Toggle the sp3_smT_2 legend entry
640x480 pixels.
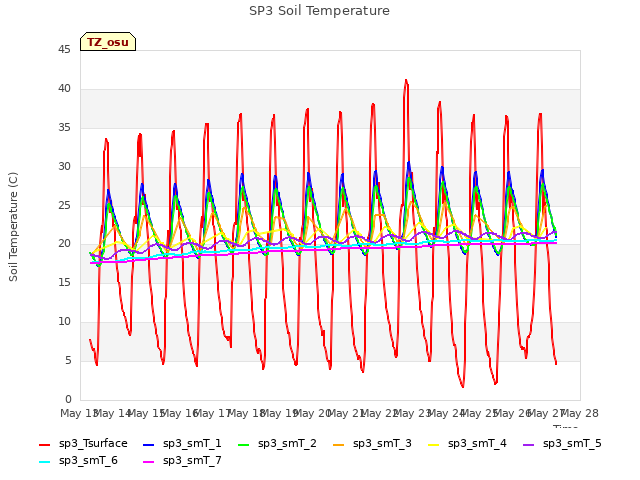pyautogui.click(x=277, y=443)
